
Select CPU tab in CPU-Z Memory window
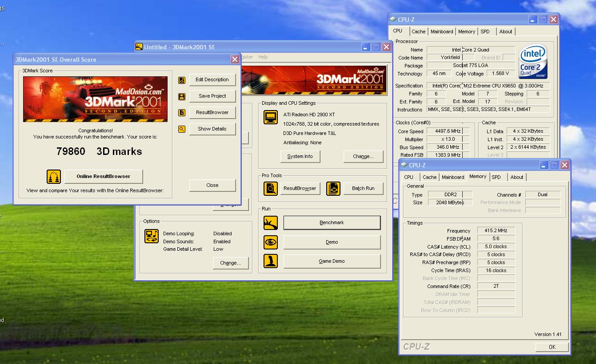pyautogui.click(x=409, y=177)
